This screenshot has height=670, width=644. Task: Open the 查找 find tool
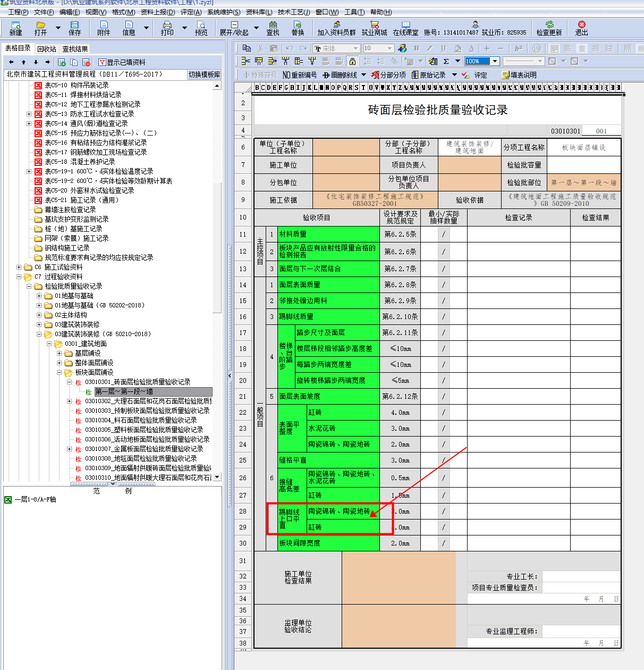[x=273, y=28]
